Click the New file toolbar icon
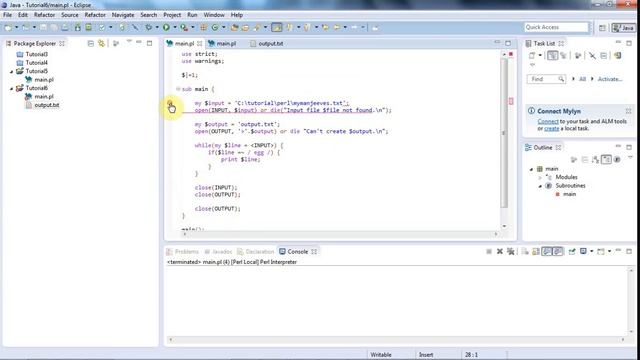 pos(8,27)
